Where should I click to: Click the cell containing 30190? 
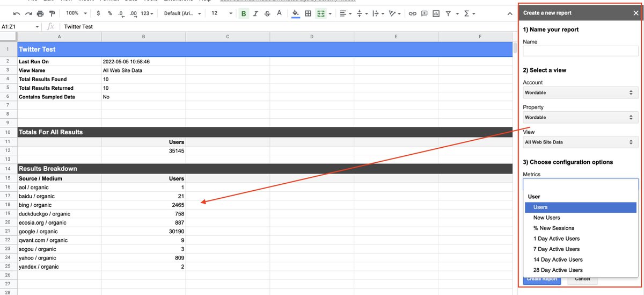click(x=143, y=232)
